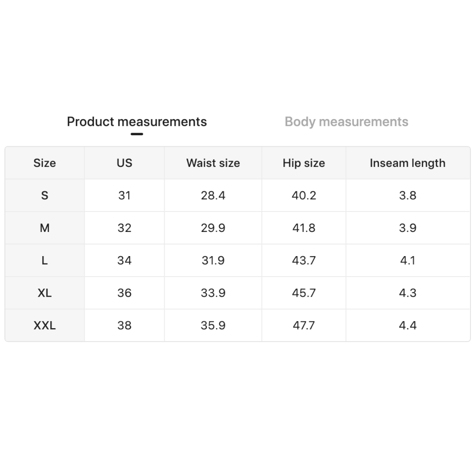476x476 pixels.
Task: Click inseam length value 4.3
Action: pos(407,293)
